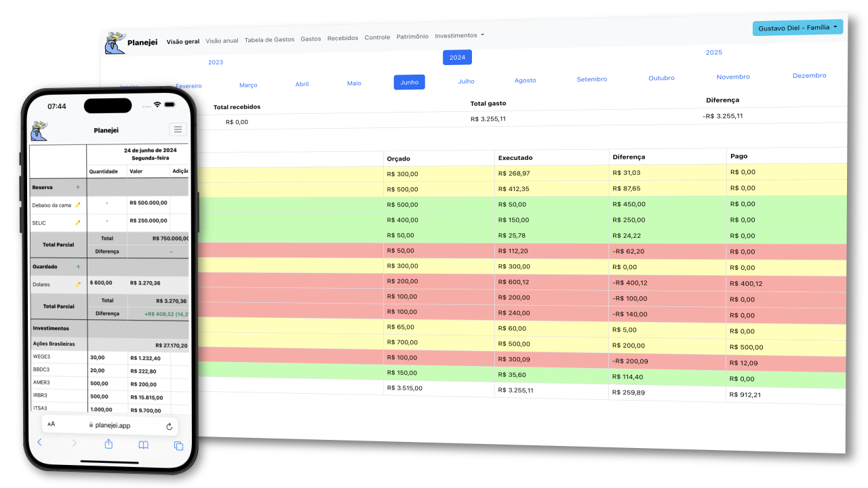Select the year 2023
This screenshot has width=868, height=488.
[x=216, y=62]
